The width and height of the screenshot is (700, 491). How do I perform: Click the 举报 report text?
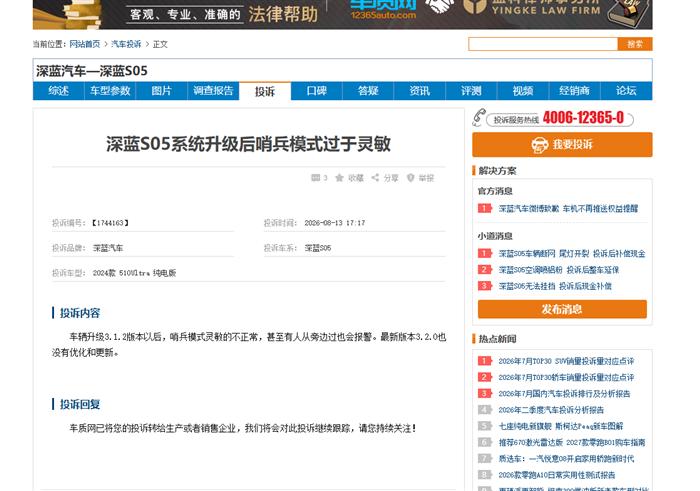click(426, 178)
